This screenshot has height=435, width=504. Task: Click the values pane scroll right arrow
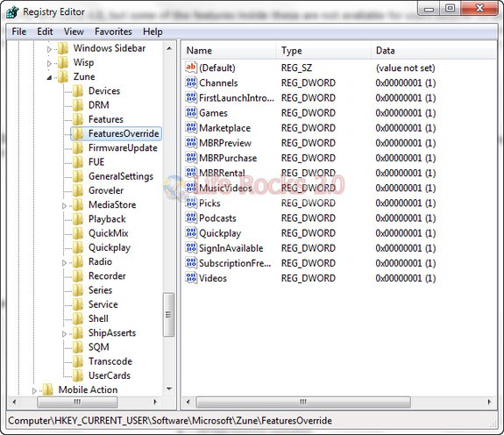tap(489, 402)
